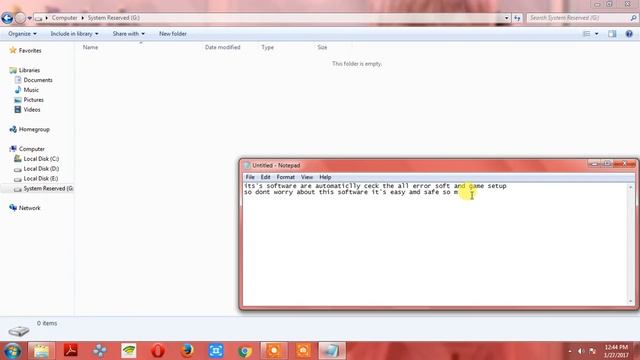Select Homegroup in navigation pane

[34, 129]
